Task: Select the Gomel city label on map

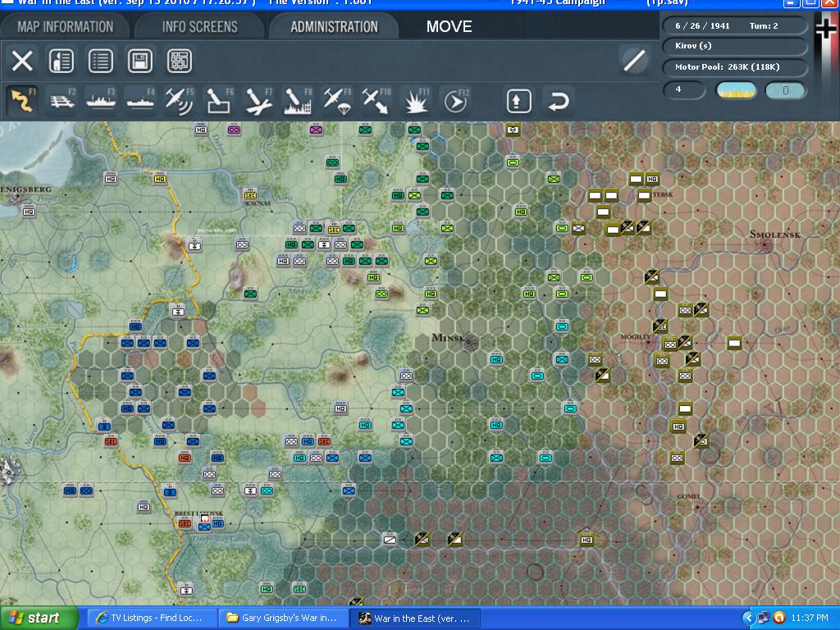Action: [x=688, y=496]
